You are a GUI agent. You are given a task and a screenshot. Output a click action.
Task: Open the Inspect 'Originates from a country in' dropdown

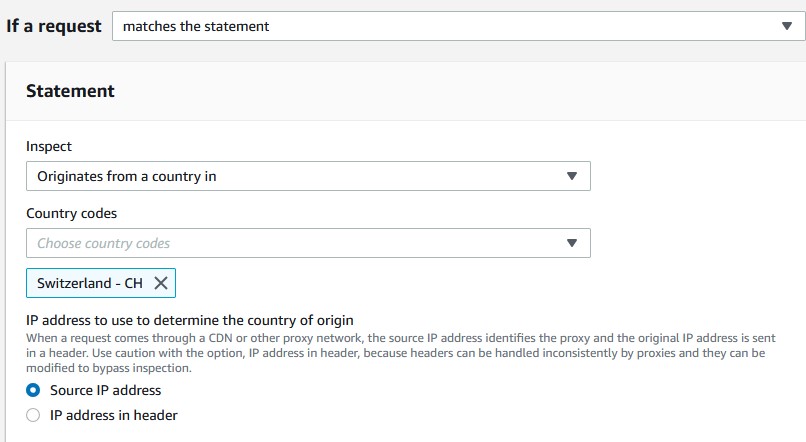308,176
